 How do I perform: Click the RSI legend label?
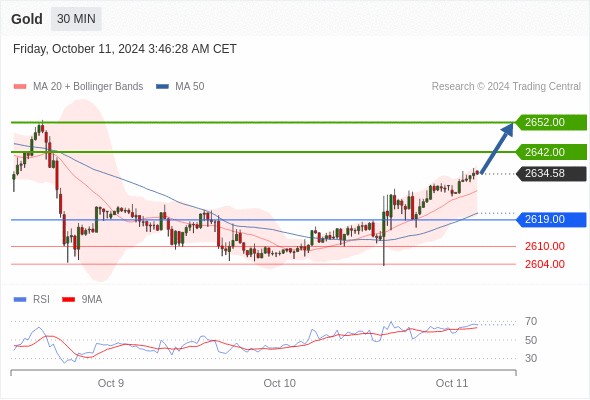[x=41, y=300]
